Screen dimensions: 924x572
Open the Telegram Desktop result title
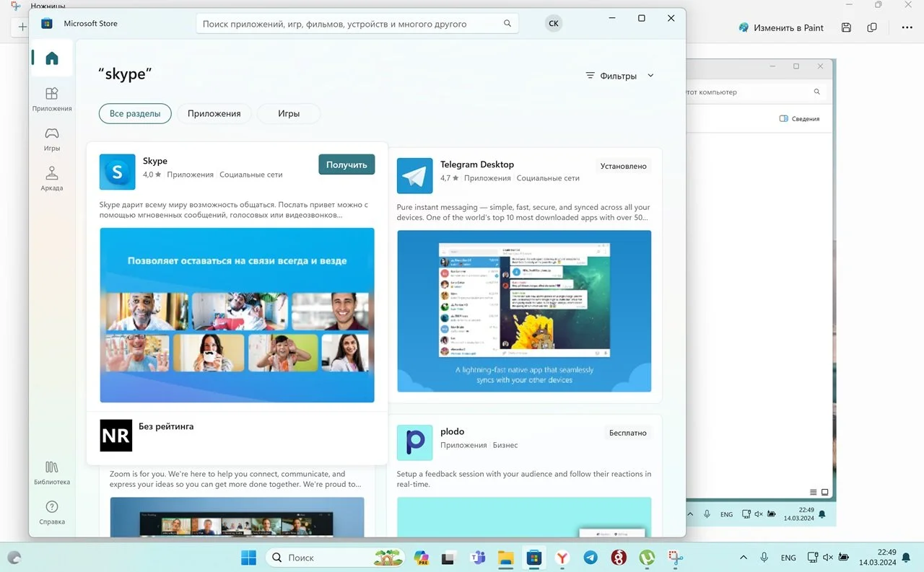[477, 164]
